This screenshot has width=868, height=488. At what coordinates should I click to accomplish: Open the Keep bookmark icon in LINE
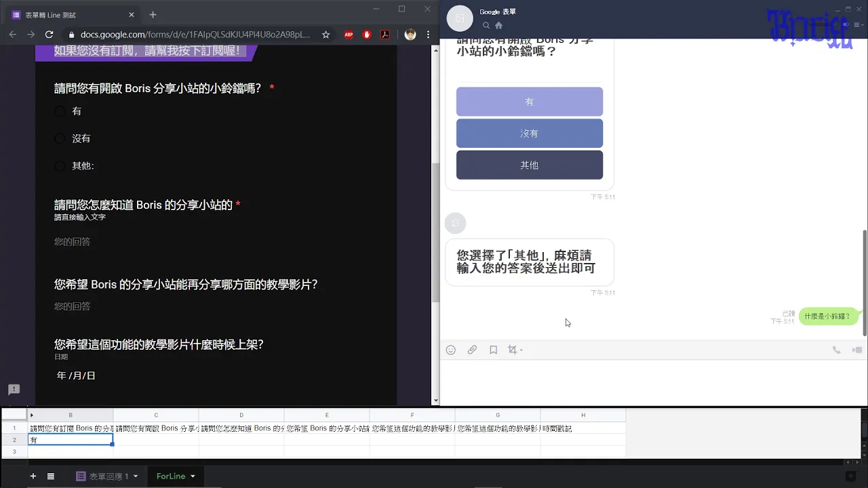(x=493, y=350)
